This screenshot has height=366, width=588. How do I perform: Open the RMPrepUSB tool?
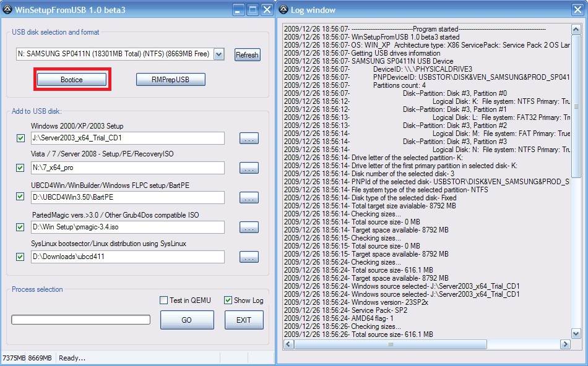tap(170, 80)
